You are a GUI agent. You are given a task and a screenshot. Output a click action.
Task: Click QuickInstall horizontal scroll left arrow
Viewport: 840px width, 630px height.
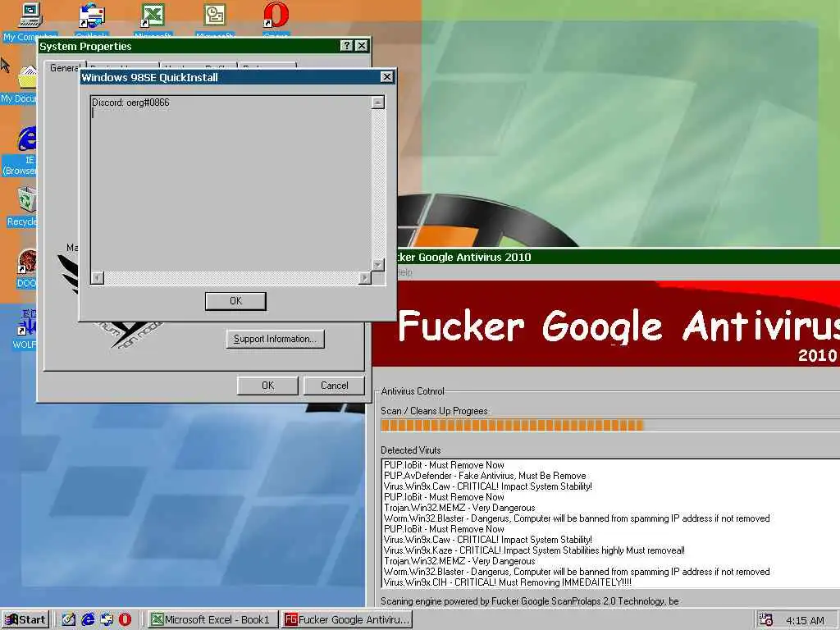97,277
